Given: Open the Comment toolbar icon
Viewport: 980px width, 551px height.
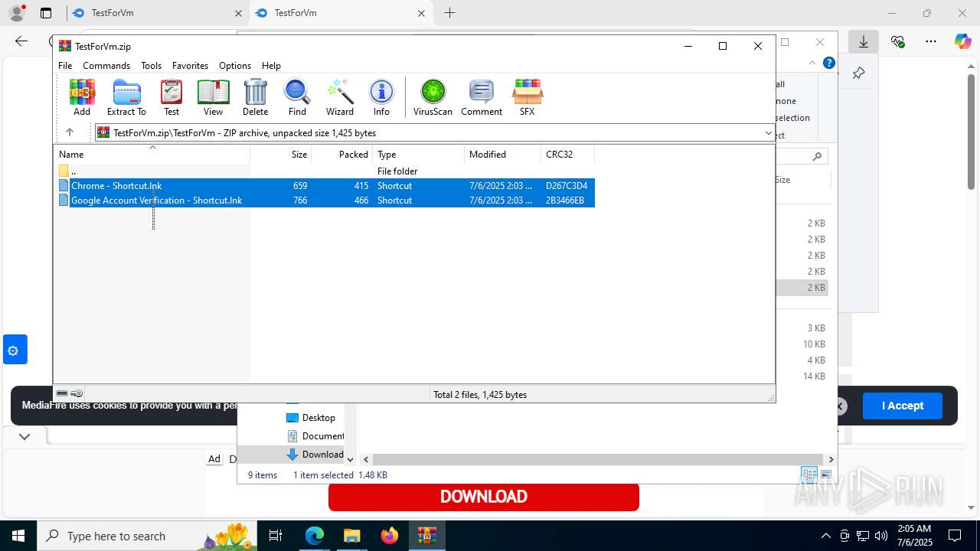Looking at the screenshot, I should click(482, 97).
